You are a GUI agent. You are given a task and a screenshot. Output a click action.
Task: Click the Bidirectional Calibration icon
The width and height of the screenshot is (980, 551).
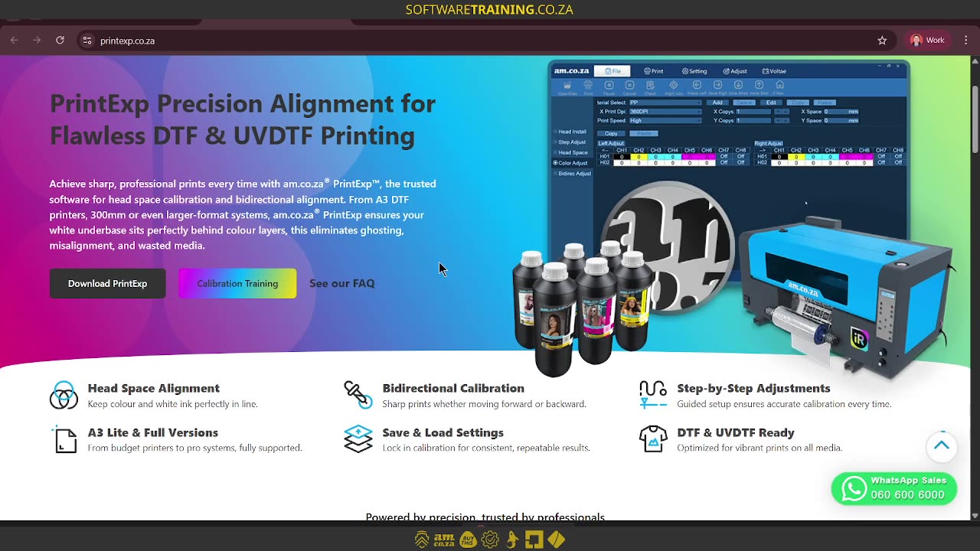tap(357, 394)
